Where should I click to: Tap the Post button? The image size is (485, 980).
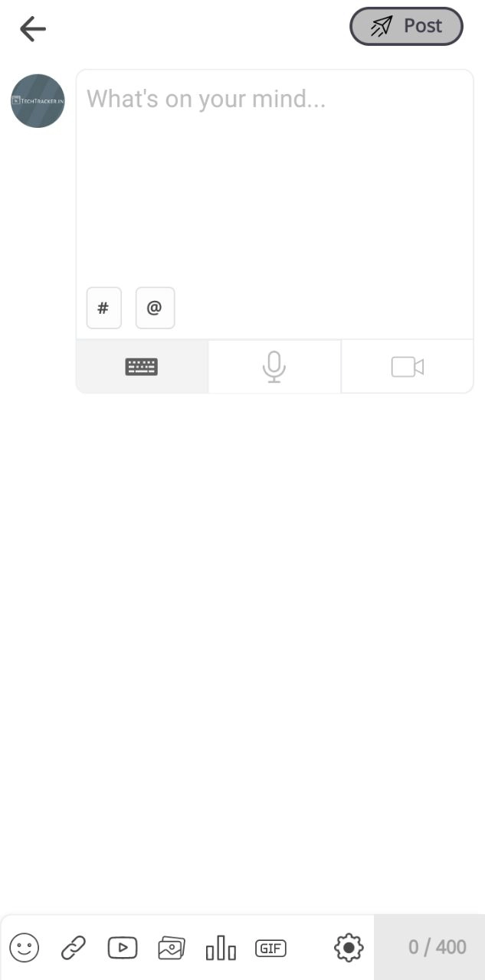click(x=406, y=27)
